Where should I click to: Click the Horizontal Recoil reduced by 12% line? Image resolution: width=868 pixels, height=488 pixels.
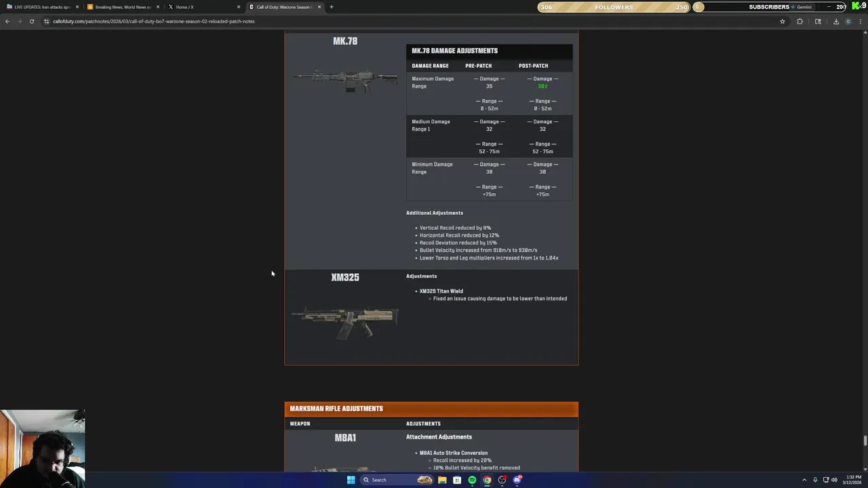pyautogui.click(x=459, y=235)
